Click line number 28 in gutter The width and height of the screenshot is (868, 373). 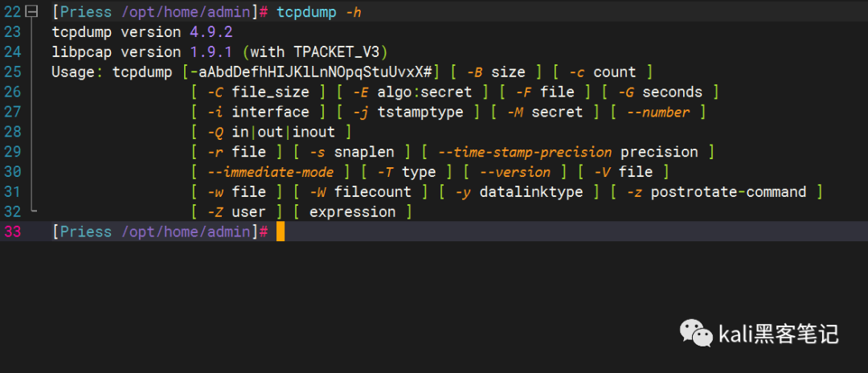(11, 132)
